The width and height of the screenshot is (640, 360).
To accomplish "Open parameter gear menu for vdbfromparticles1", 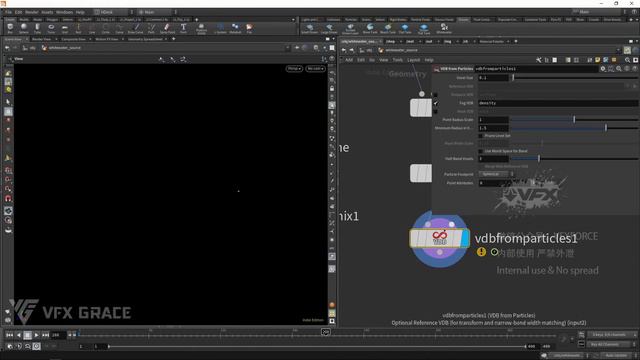I will click(x=602, y=69).
